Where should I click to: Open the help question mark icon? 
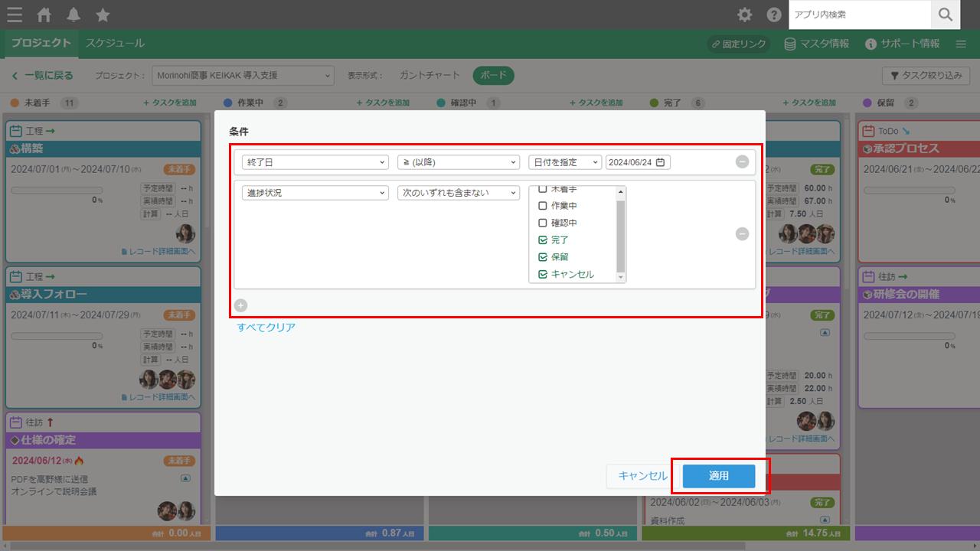774,15
